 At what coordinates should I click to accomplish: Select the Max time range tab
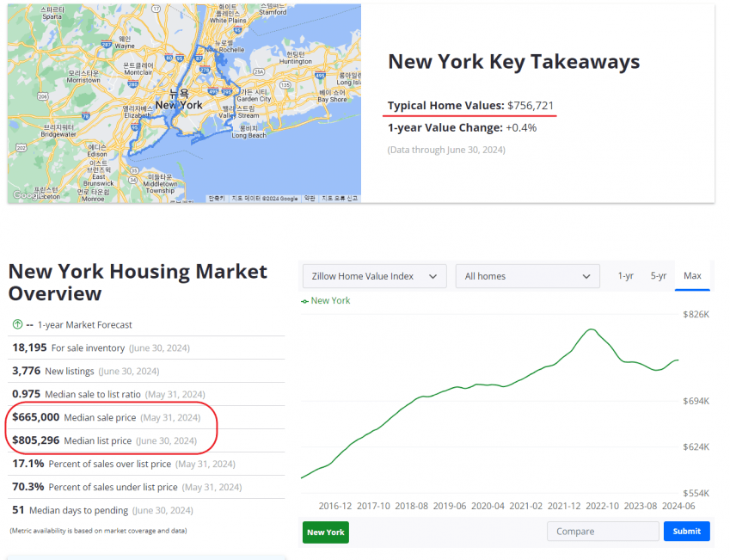pos(692,276)
